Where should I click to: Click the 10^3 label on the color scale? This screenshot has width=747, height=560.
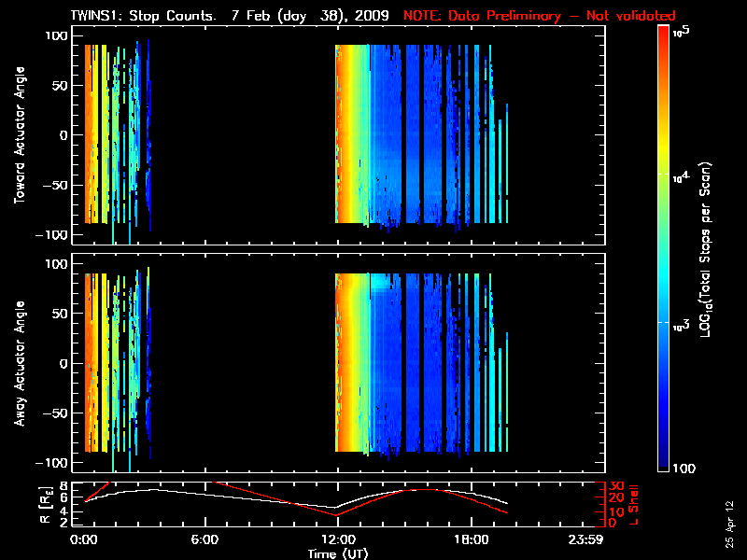681,322
